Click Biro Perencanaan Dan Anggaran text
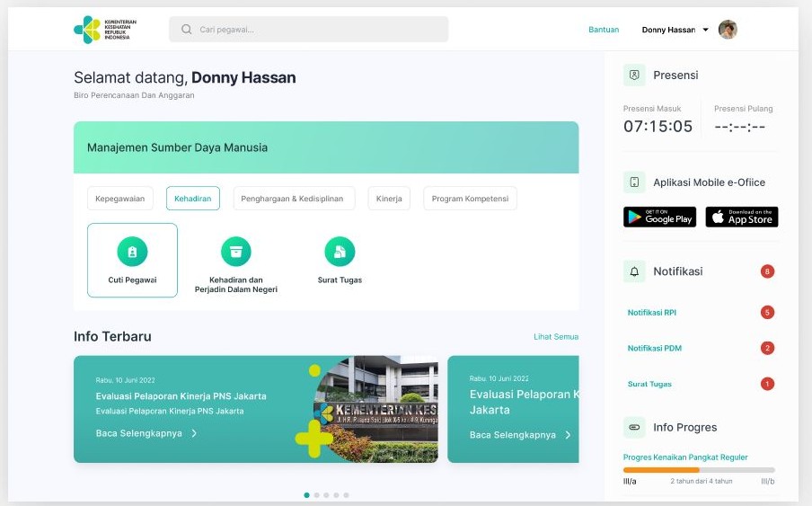This screenshot has width=812, height=506. pyautogui.click(x=134, y=95)
